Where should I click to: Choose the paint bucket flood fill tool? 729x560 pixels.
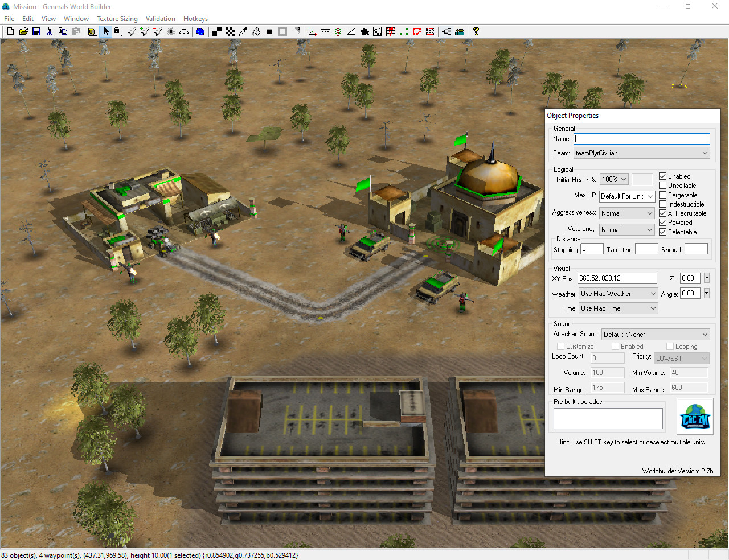click(x=256, y=32)
